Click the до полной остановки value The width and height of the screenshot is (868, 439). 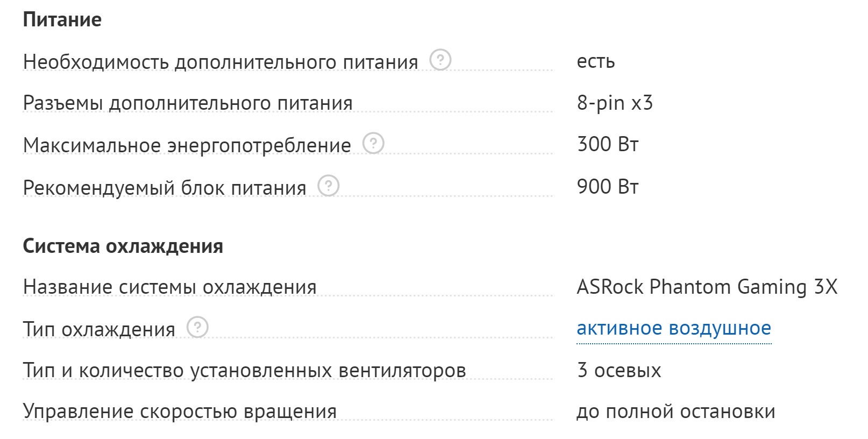tap(675, 412)
